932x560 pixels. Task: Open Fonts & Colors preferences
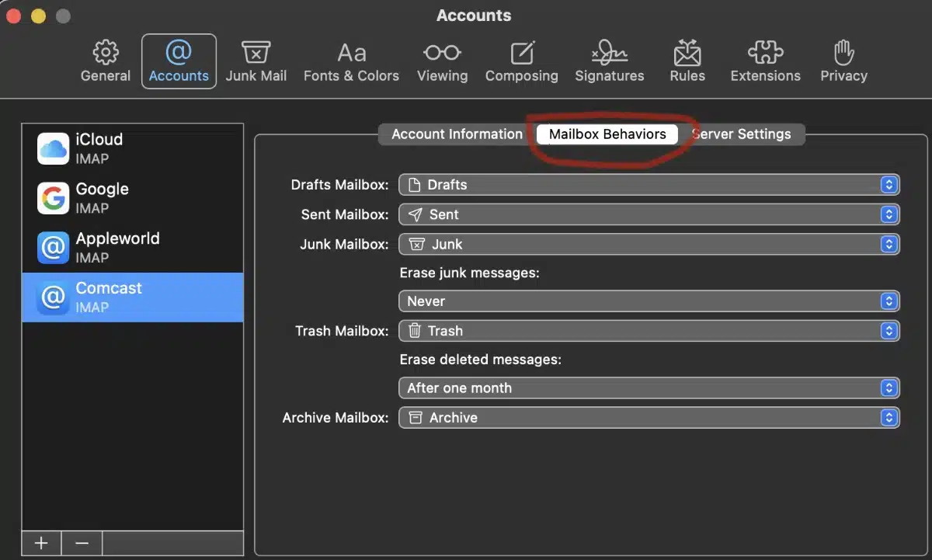point(351,62)
